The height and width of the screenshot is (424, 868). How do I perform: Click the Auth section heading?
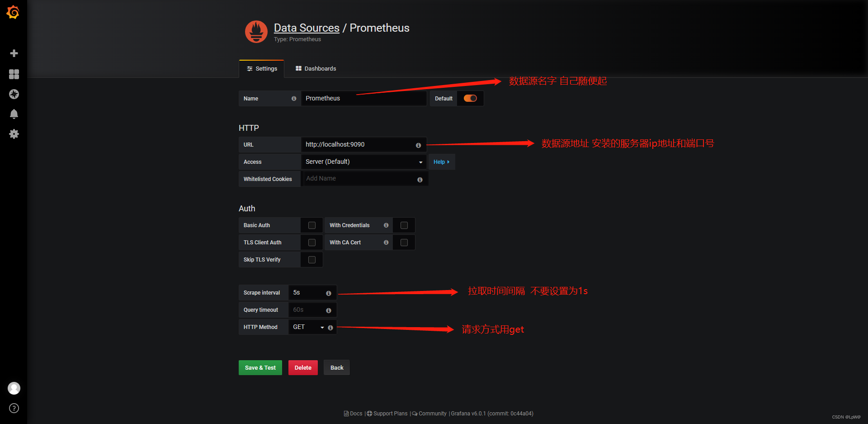pyautogui.click(x=247, y=209)
